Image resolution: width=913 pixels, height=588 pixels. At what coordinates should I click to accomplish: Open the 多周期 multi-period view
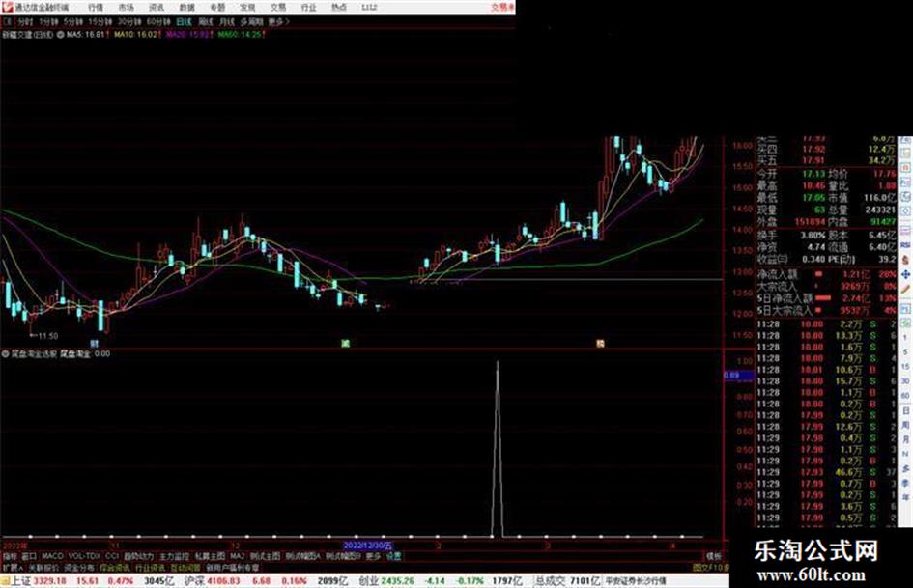pyautogui.click(x=251, y=21)
